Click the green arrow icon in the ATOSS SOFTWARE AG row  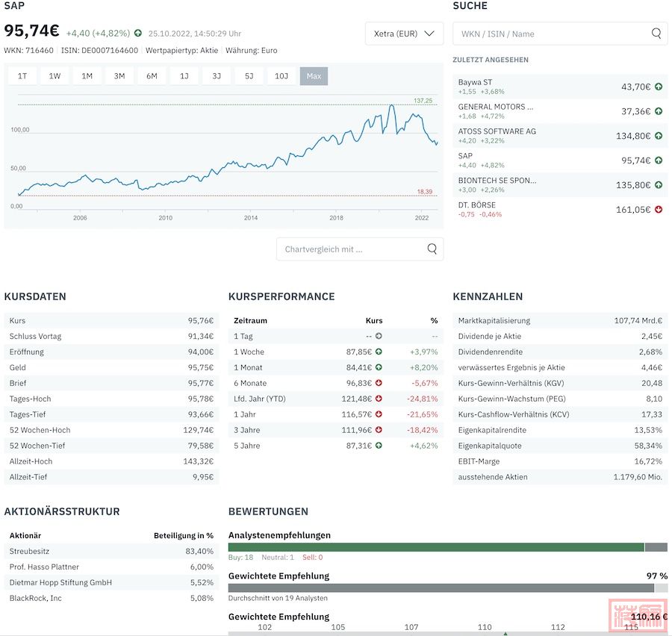659,136
